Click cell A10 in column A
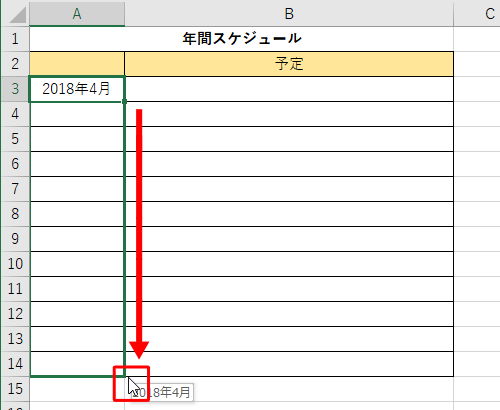 [77, 264]
